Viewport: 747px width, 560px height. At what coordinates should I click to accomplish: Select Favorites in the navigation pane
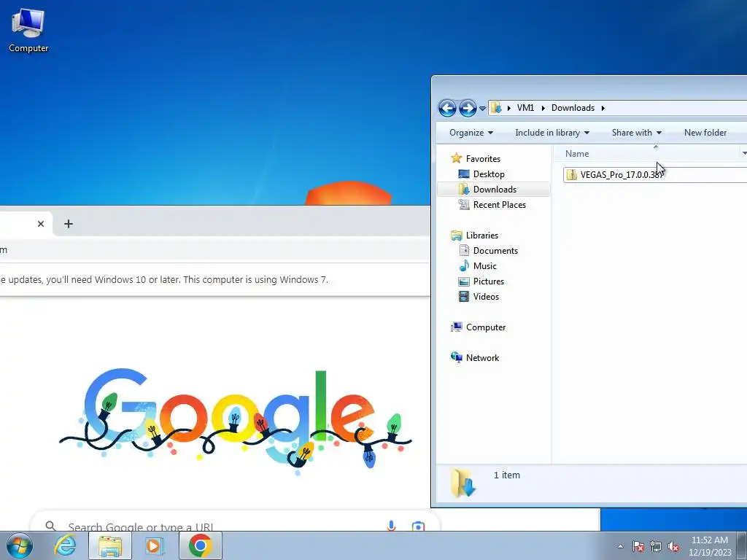pos(483,158)
